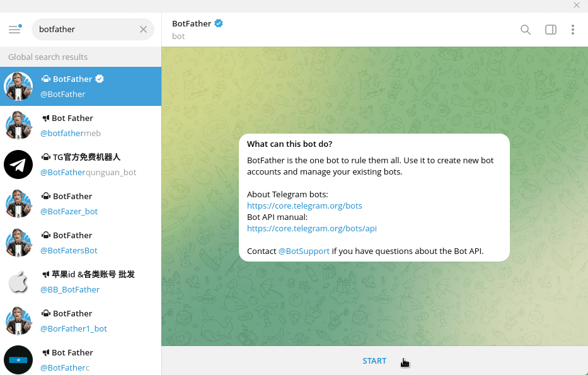
Task: Close the Telegram window
Action: (577, 5)
